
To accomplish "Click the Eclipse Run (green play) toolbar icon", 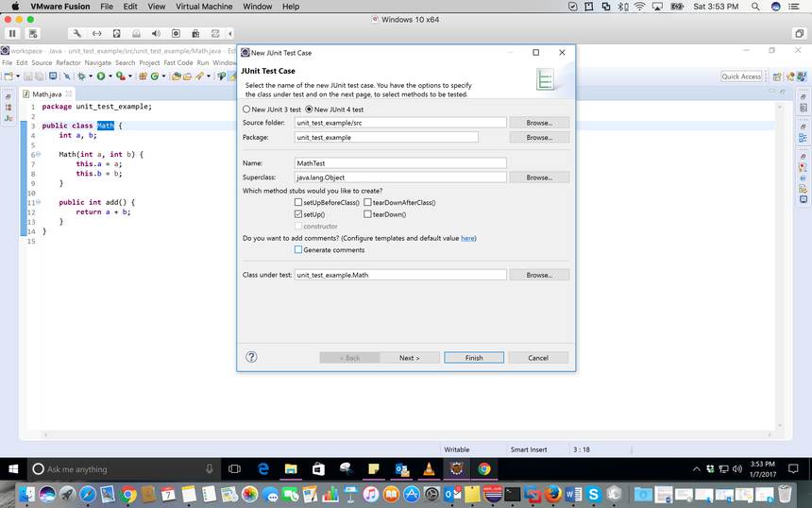I will pos(99,76).
